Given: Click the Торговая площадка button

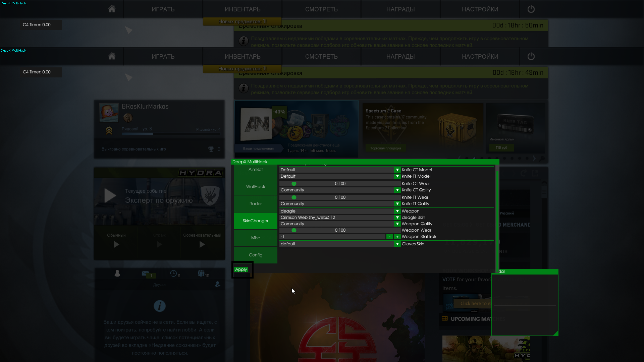Looking at the screenshot, I should point(385,148).
